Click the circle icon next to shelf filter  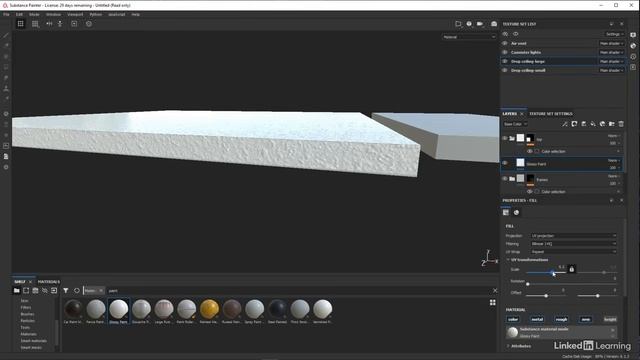point(77,291)
